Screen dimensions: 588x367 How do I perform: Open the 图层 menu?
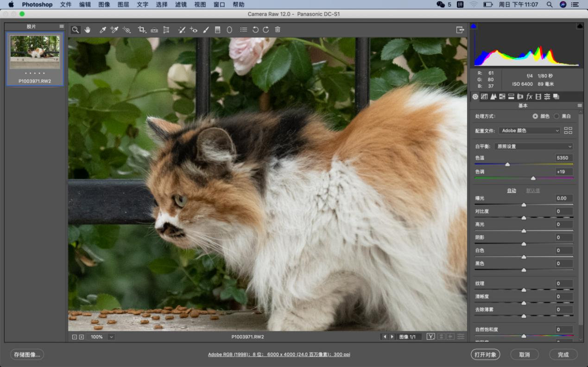coord(123,5)
